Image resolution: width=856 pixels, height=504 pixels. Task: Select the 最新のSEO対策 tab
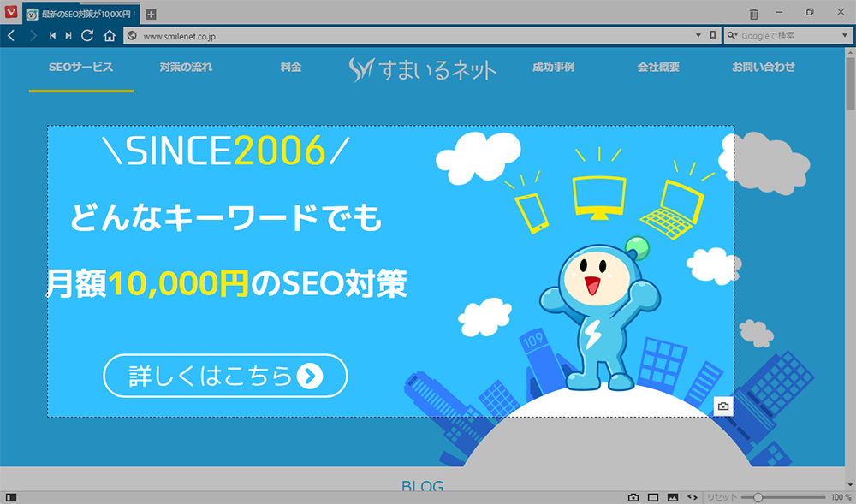[81, 15]
